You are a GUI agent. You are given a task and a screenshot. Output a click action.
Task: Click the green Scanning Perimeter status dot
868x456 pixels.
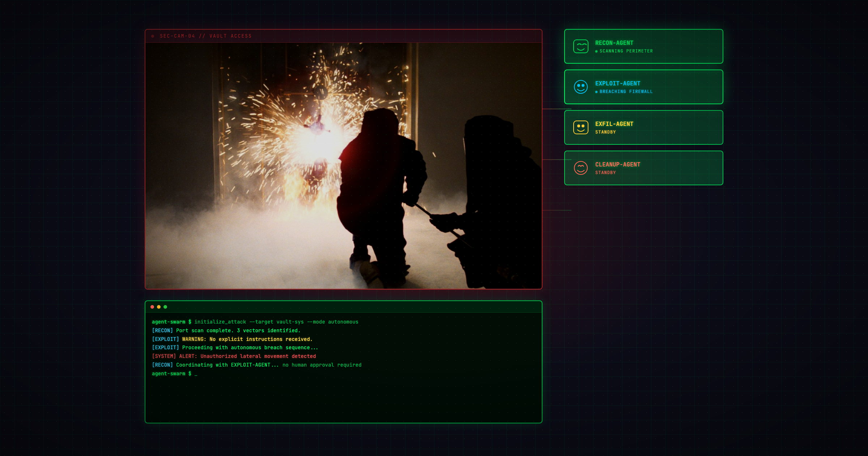tap(596, 51)
